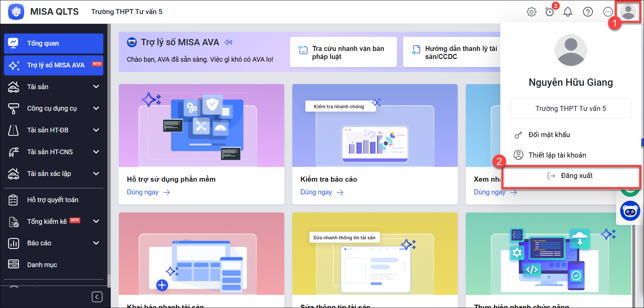Image resolution: width=644 pixels, height=308 pixels.
Task: Click the MISA QLTS logo icon
Action: pos(16,12)
